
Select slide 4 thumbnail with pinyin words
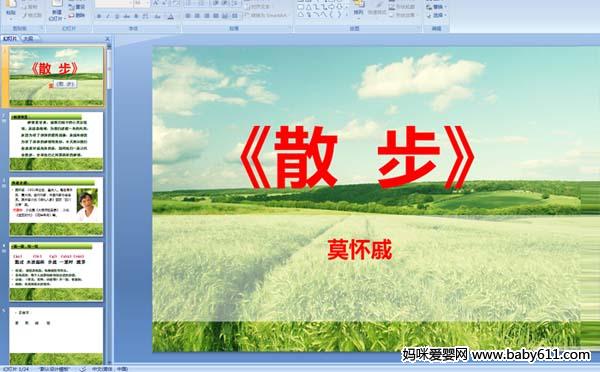[x=56, y=271]
